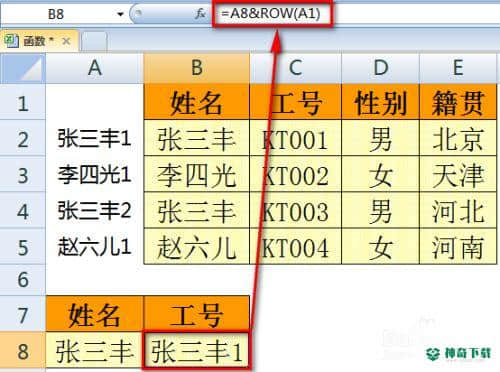This screenshot has height=372, width=500.
Task: Click the Excel file icon on 函数 tab
Action: pos(12,41)
